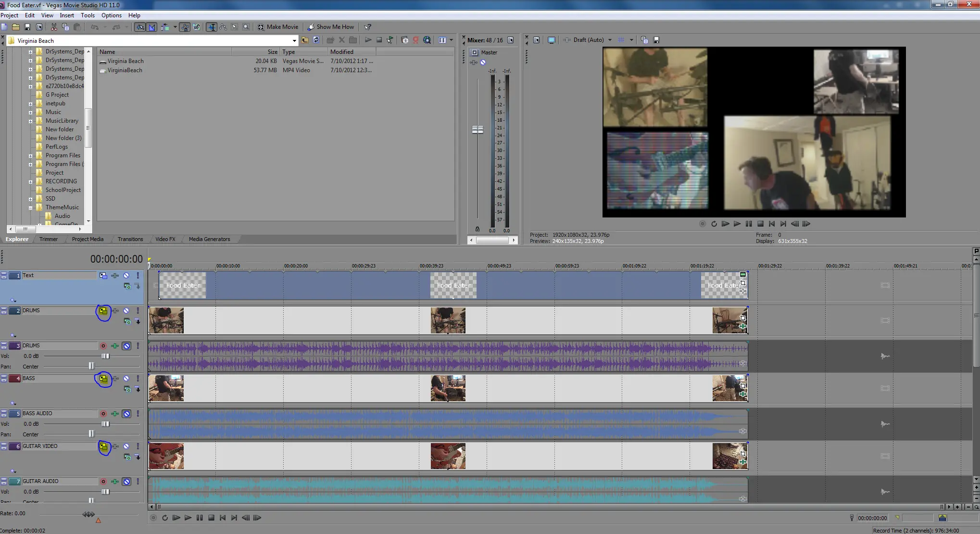The width and height of the screenshot is (980, 534).
Task: Toggle loop playback in timeline transport
Action: point(165,518)
